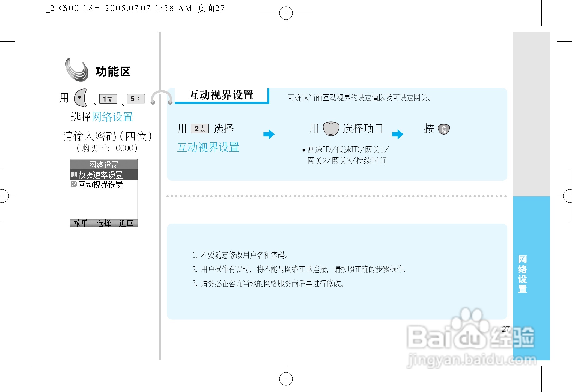Click the number 1 keypad key icon

point(108,99)
